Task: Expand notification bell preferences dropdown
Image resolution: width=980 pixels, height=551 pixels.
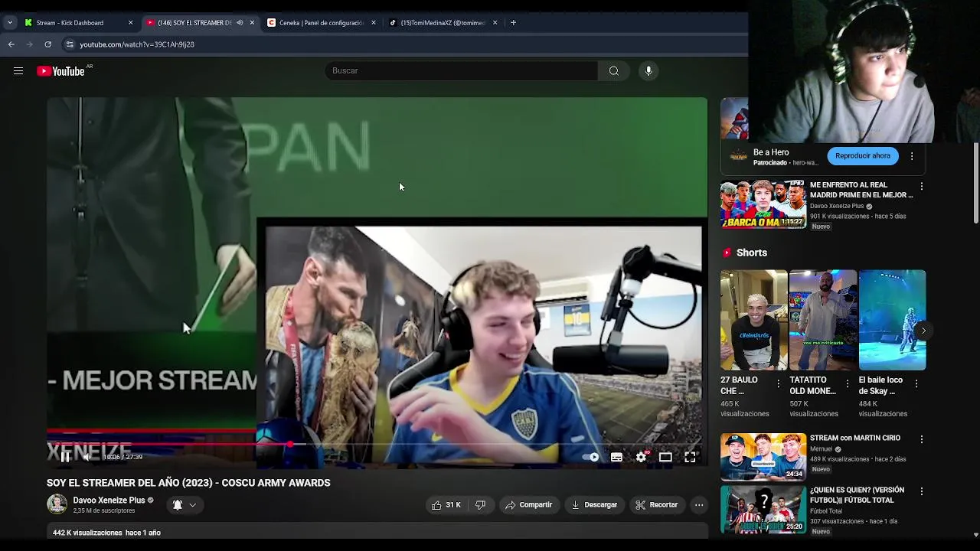Action: pos(193,505)
